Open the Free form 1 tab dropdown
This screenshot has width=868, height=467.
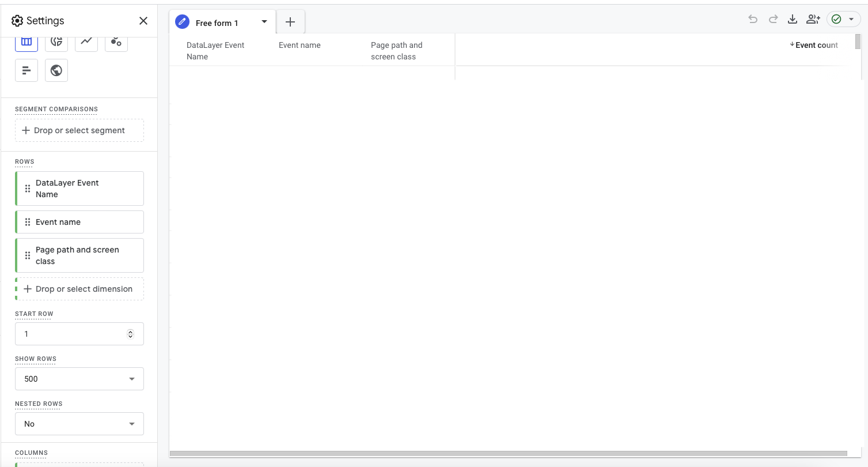pyautogui.click(x=264, y=22)
